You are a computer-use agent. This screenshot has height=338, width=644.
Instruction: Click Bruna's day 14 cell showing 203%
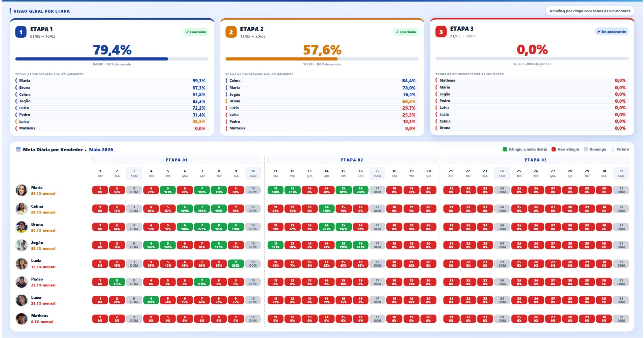(x=326, y=227)
